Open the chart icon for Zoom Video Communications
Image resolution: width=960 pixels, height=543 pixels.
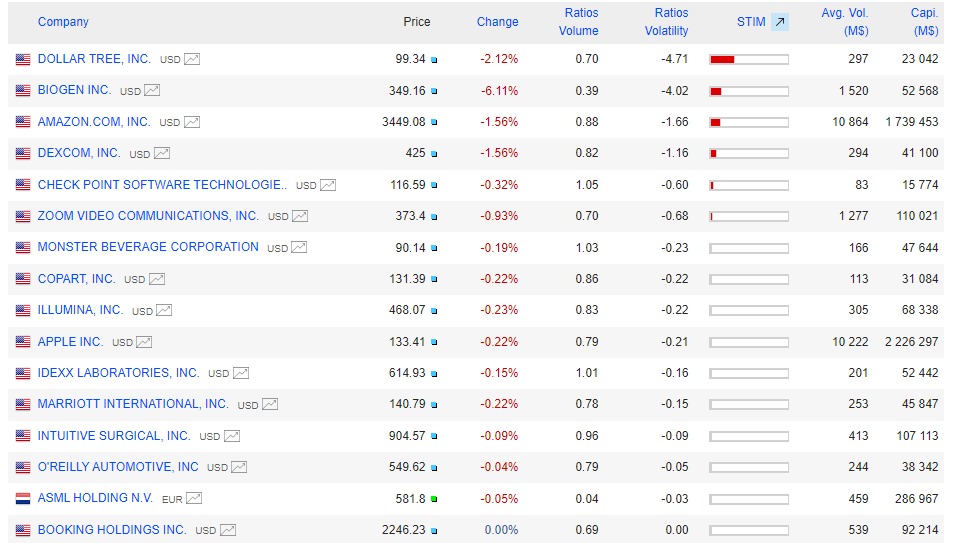click(x=300, y=216)
